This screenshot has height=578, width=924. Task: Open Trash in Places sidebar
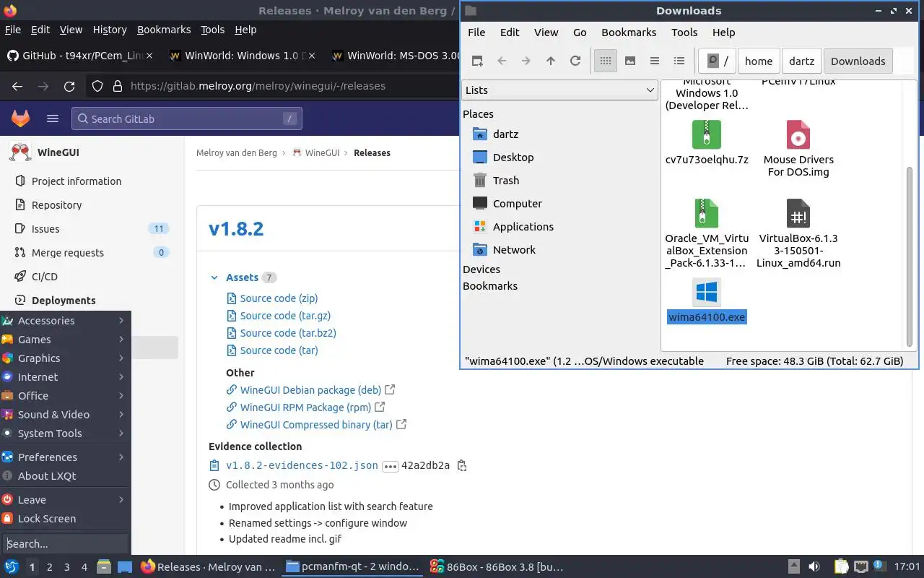pos(506,180)
